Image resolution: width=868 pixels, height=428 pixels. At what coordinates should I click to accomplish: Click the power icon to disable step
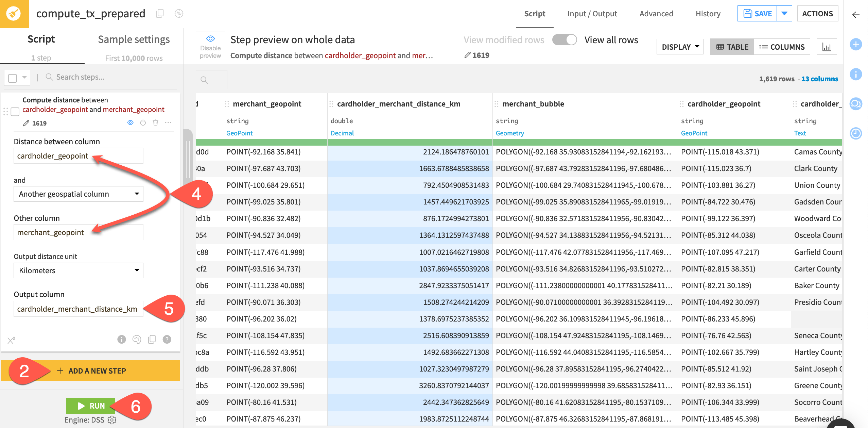[x=143, y=122]
